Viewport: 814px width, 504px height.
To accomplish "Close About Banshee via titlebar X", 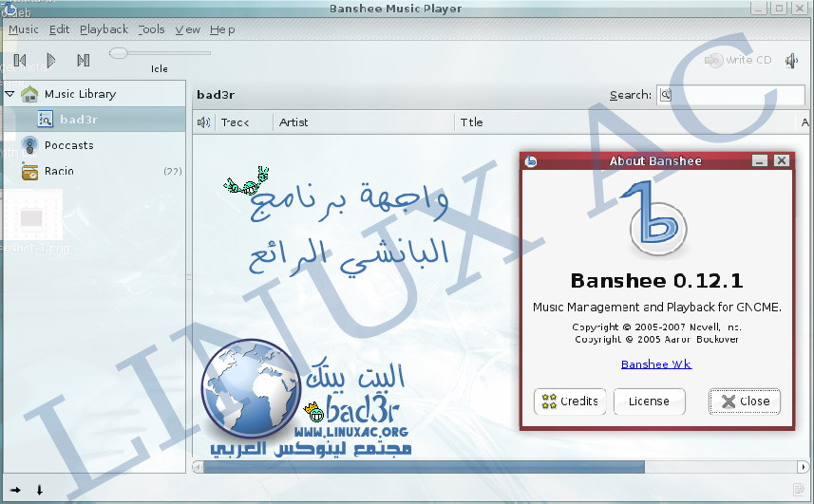I will 782,160.
